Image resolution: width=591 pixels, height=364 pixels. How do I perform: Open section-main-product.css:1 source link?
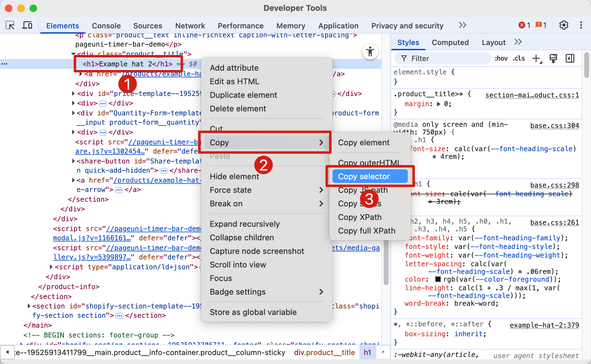tap(532, 95)
